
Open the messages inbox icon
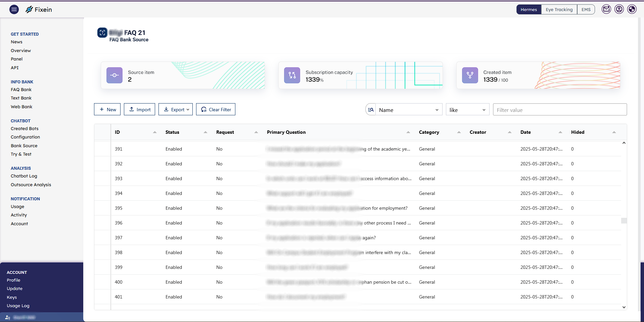(606, 9)
